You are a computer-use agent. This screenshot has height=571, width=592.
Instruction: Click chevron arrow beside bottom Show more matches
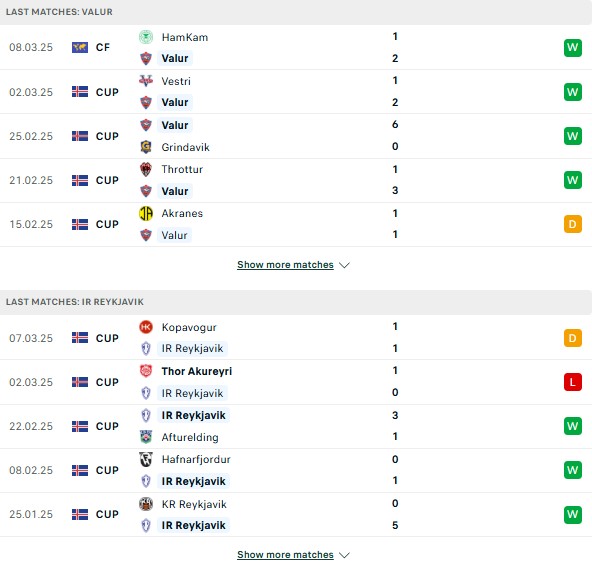point(344,555)
